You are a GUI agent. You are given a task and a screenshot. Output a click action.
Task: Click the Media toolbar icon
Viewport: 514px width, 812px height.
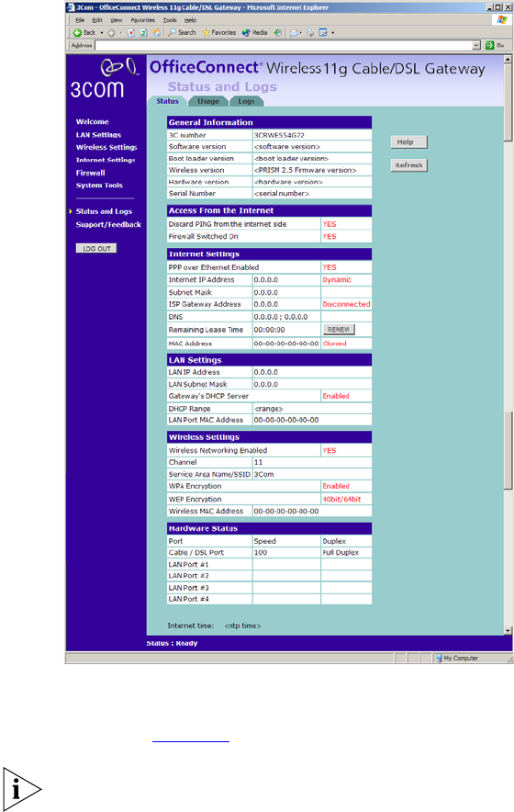pos(254,32)
